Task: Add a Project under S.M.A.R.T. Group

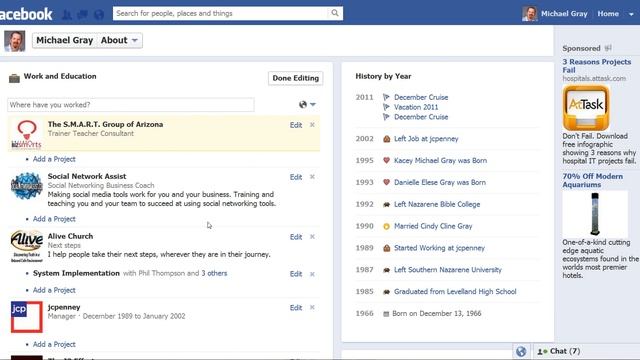Action: [54, 159]
